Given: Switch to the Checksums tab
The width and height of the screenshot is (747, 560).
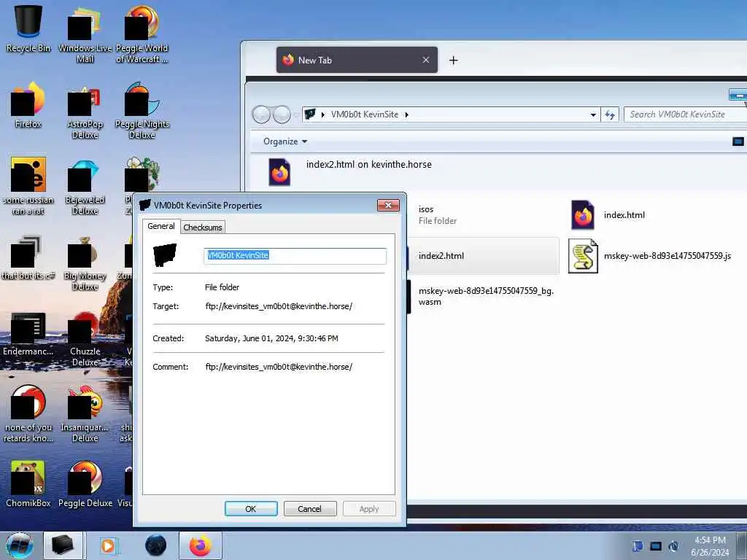Looking at the screenshot, I should (x=203, y=227).
